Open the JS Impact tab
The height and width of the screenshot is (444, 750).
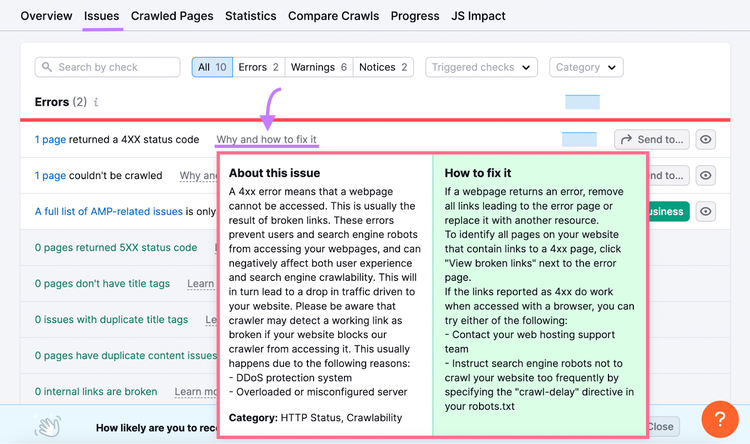(478, 16)
